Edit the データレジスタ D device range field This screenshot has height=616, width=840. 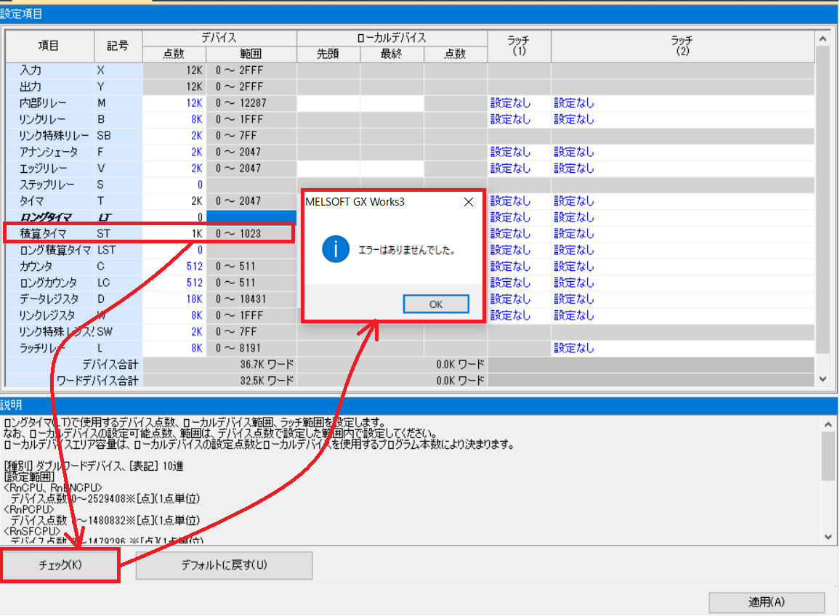pyautogui.click(x=251, y=298)
